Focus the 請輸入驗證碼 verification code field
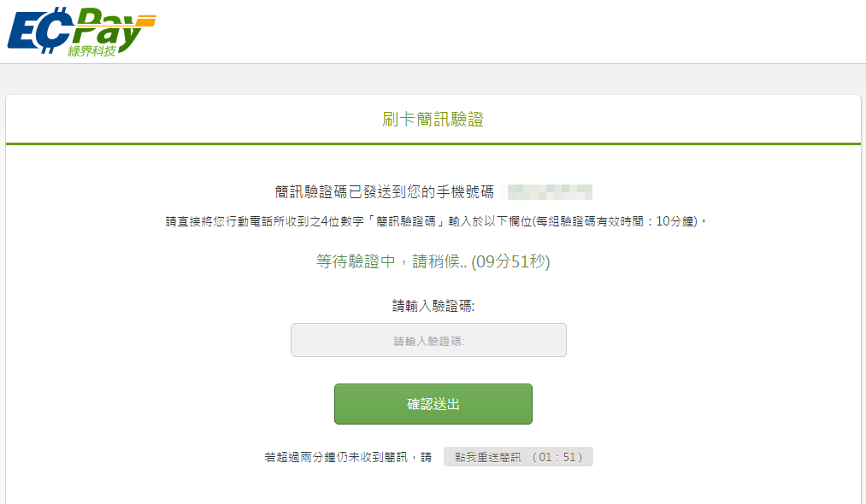 428,340
